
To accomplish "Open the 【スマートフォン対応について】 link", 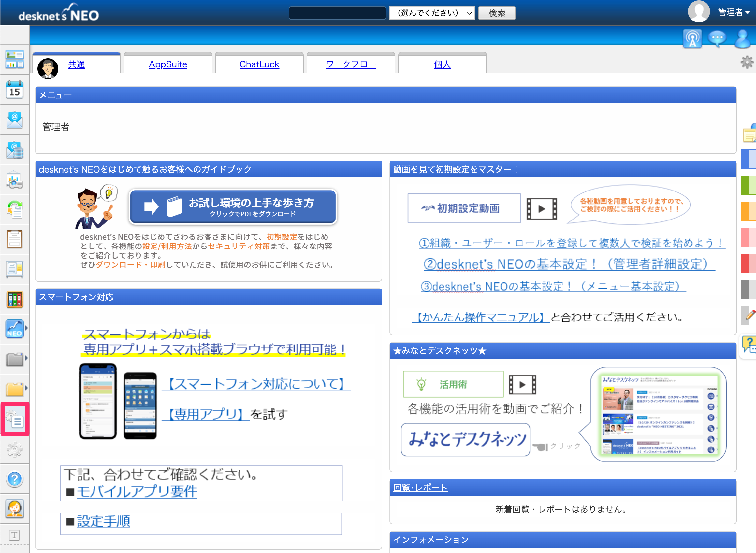I will [x=256, y=384].
